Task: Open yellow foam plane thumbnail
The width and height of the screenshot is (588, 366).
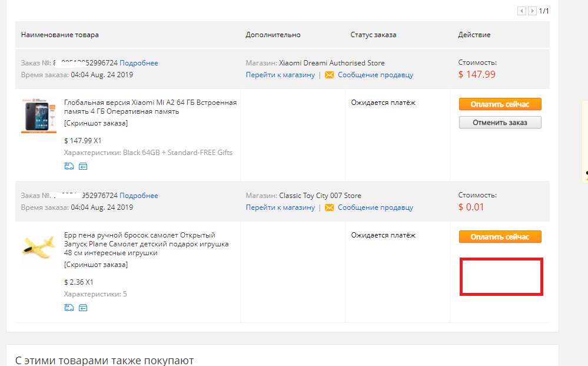Action: [x=39, y=247]
